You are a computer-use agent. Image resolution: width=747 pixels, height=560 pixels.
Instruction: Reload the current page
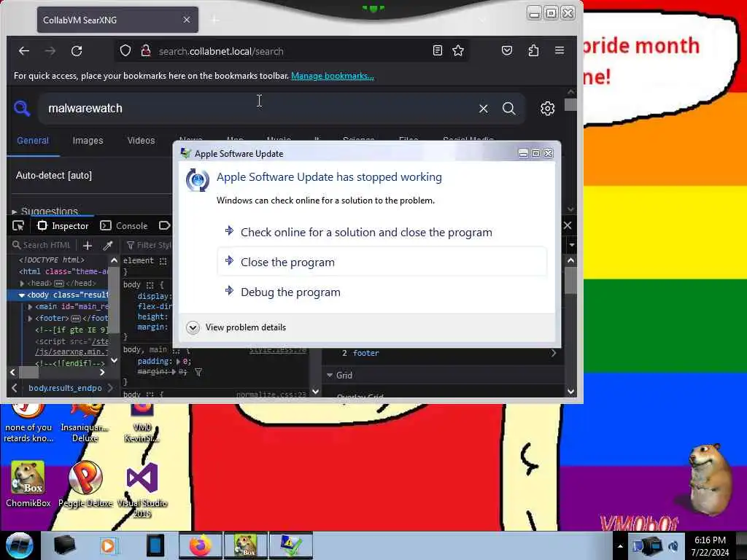click(77, 51)
